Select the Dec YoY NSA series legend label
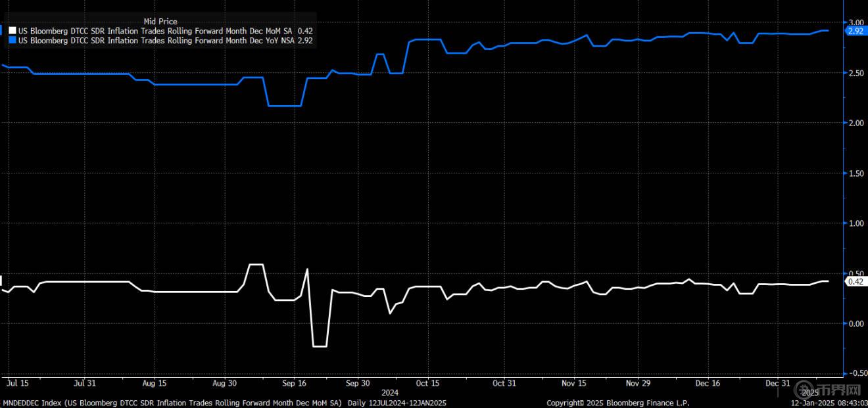 (157, 40)
